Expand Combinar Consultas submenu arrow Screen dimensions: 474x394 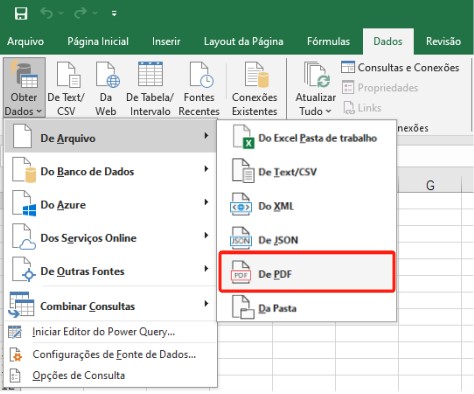206,304
